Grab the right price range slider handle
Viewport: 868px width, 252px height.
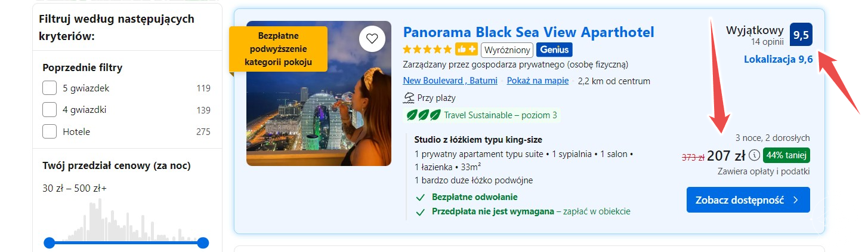[203, 242]
